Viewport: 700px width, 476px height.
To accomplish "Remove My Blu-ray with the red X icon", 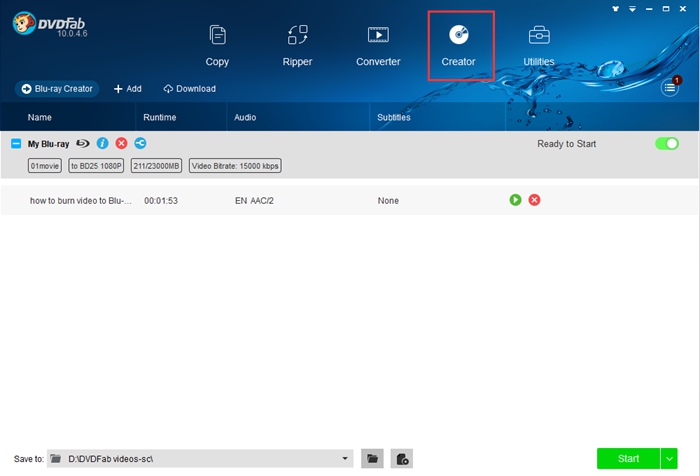I will 121,144.
